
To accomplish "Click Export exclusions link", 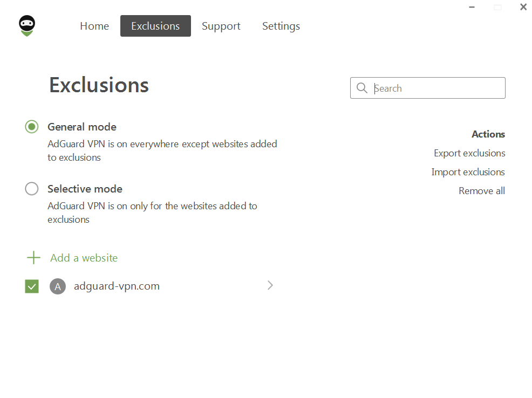I will tap(469, 153).
